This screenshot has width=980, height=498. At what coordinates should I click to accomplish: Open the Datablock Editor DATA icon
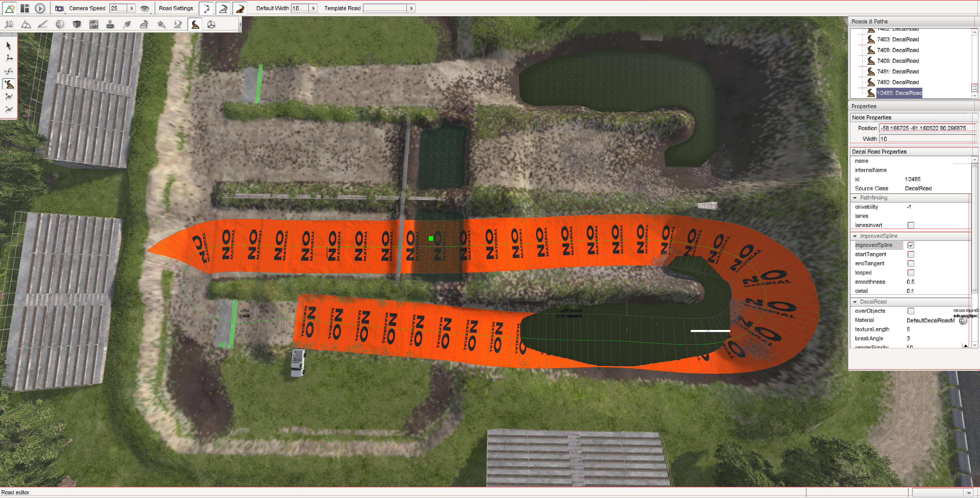point(94,24)
